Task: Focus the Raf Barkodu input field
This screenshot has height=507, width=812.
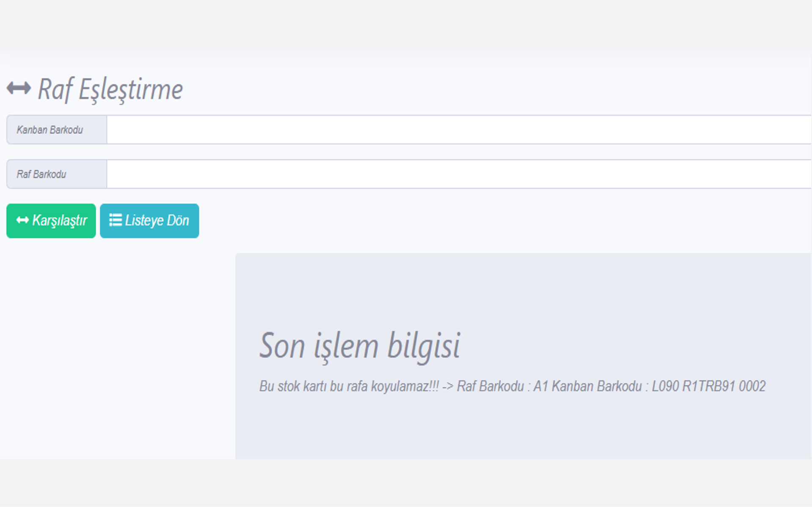Action: (459, 174)
